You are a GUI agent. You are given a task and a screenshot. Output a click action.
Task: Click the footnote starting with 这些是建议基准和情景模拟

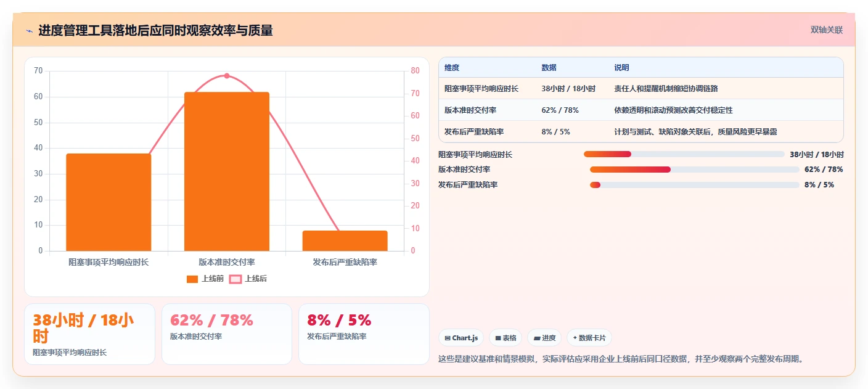623,359
